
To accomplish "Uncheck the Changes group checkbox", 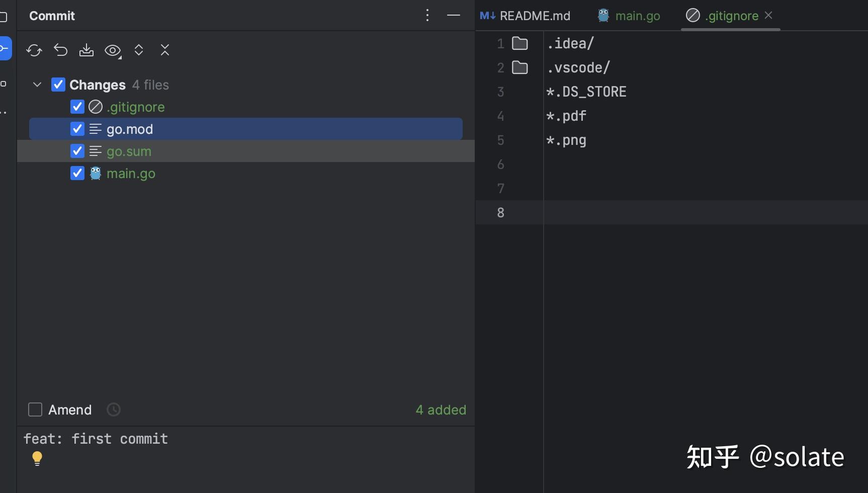I will point(58,85).
